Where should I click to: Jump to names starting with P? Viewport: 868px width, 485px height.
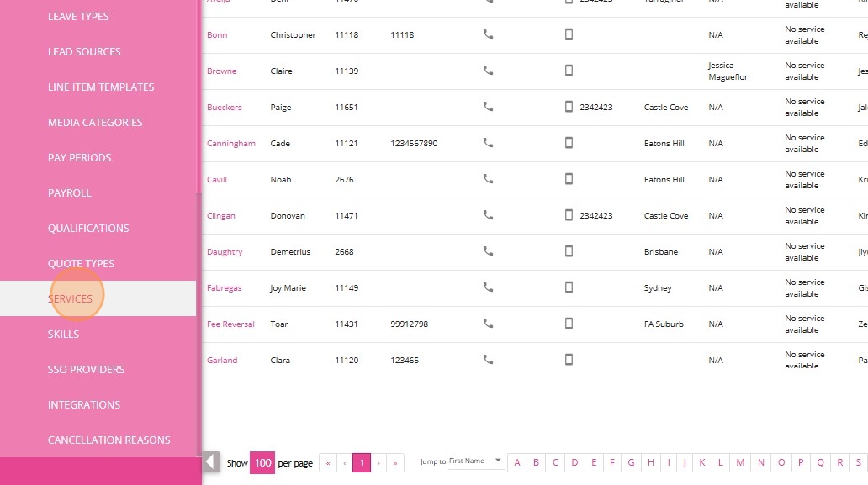point(801,462)
